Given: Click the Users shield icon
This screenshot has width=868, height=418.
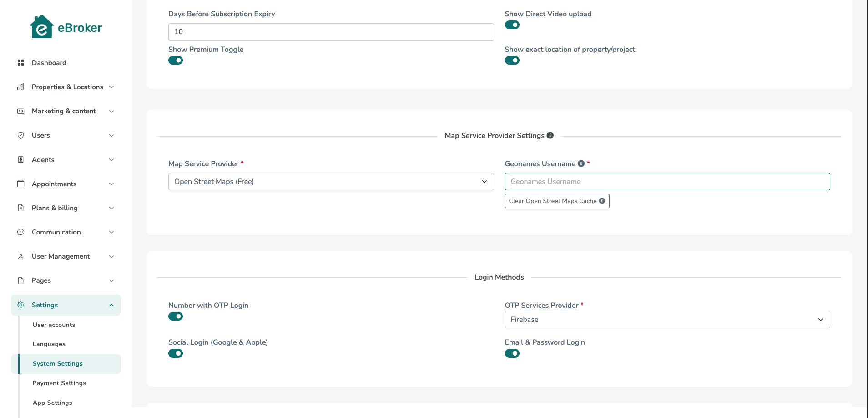Looking at the screenshot, I should pos(20,135).
